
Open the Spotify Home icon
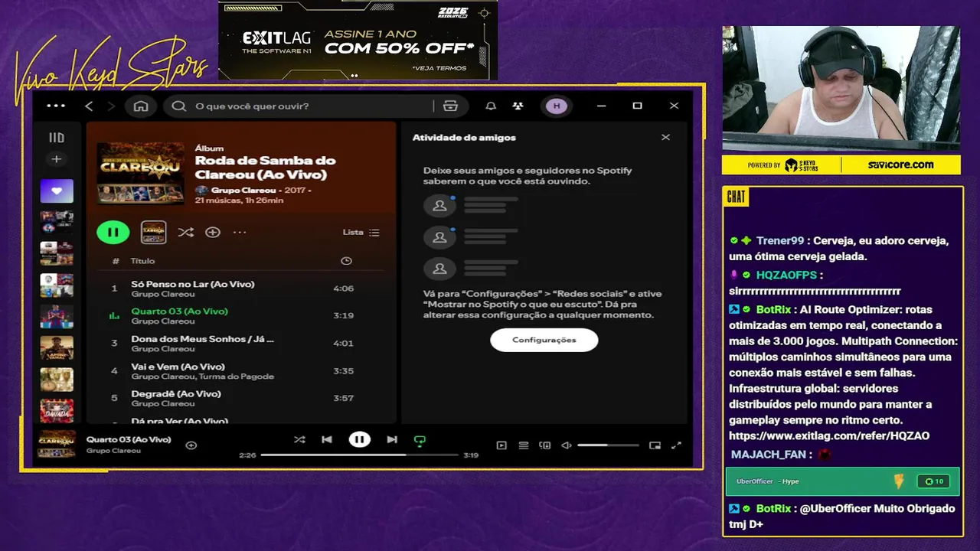141,106
